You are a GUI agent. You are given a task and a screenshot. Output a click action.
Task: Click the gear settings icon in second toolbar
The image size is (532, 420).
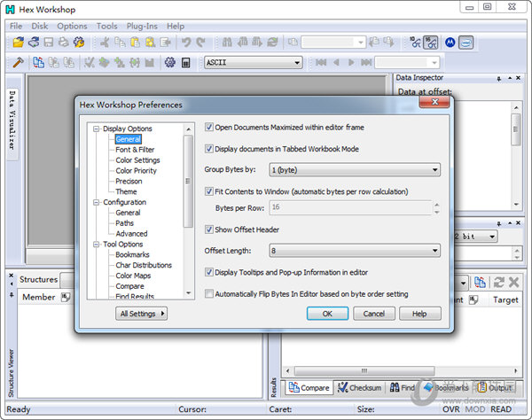tap(170, 62)
